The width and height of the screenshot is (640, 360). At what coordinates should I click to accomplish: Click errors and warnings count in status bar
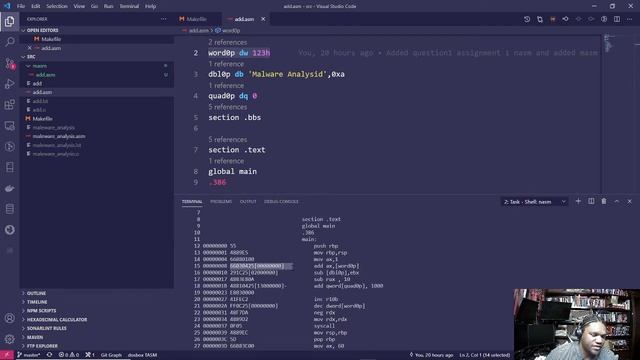[x=69, y=355]
